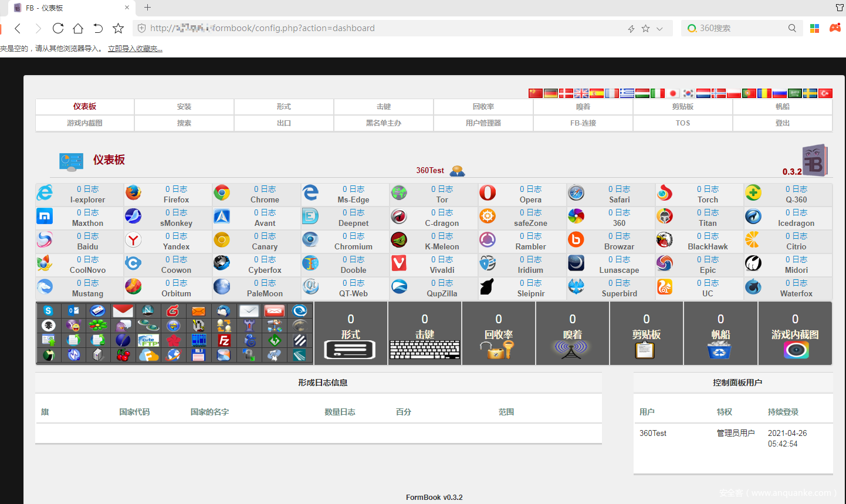Click the Opera browser icon

point(488,192)
